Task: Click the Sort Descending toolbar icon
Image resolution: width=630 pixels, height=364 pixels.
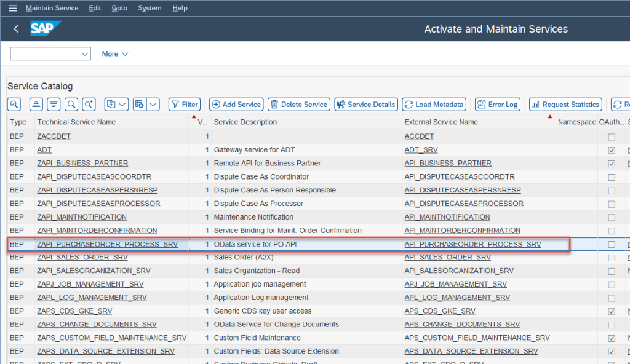Action: click(x=54, y=105)
